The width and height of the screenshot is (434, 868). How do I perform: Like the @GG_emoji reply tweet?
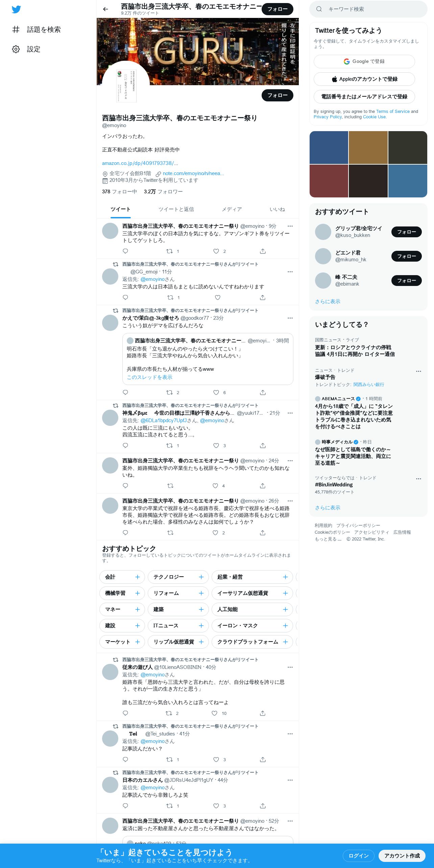click(x=218, y=297)
